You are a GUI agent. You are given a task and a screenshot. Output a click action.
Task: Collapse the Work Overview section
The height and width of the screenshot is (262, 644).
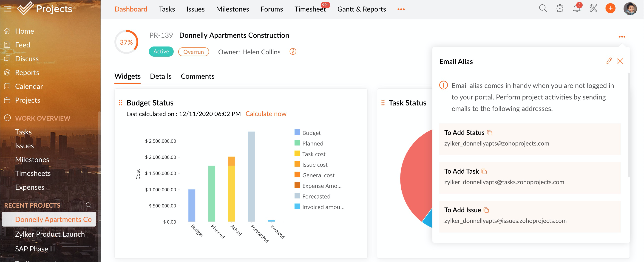(8, 118)
